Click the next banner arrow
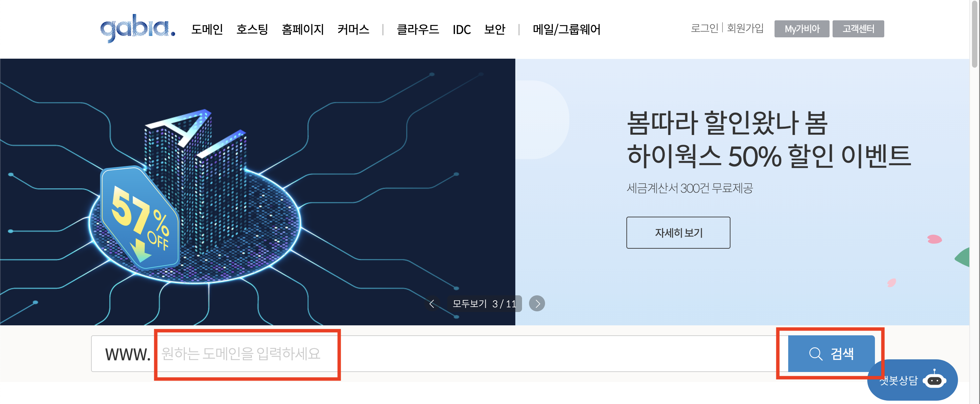This screenshot has height=404, width=980. (x=537, y=303)
